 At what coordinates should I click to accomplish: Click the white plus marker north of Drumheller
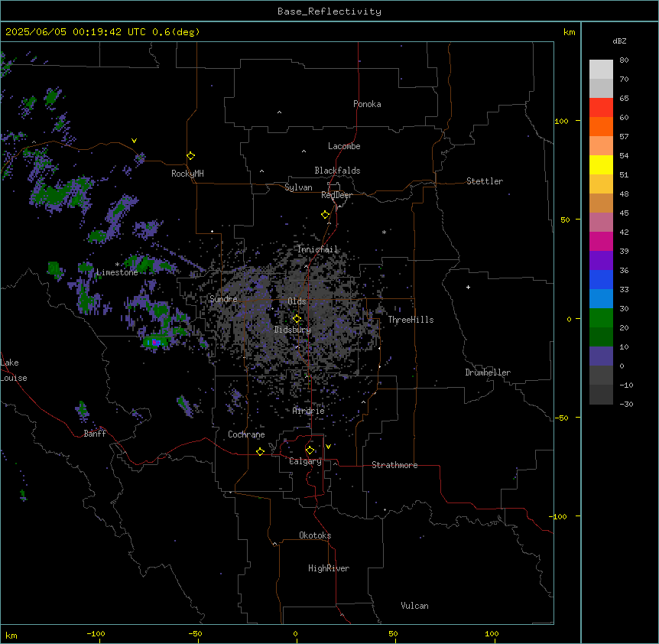468,287
